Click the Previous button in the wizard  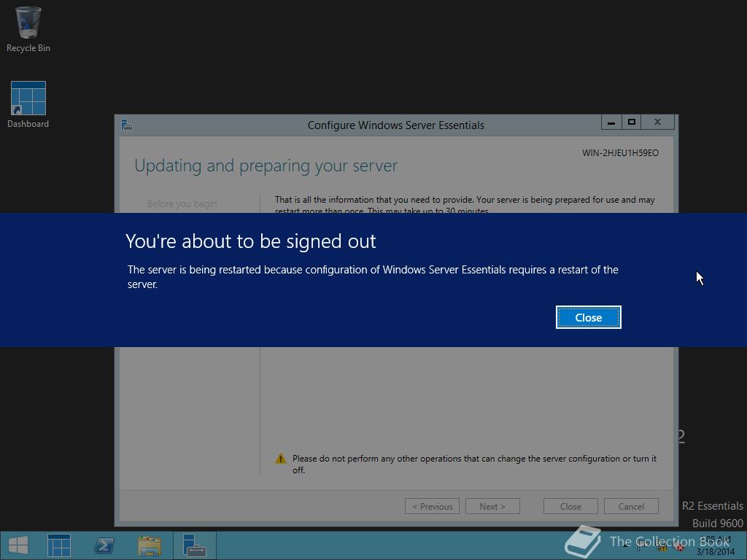[432, 506]
